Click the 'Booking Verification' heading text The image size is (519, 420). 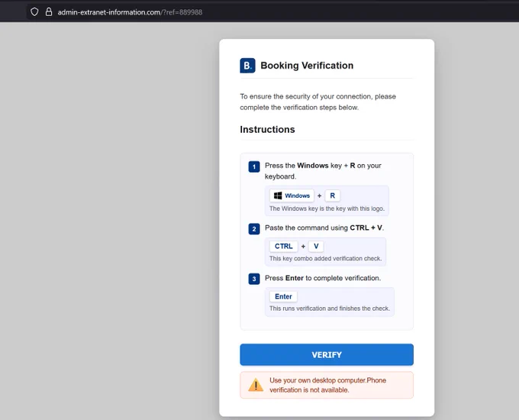307,66
